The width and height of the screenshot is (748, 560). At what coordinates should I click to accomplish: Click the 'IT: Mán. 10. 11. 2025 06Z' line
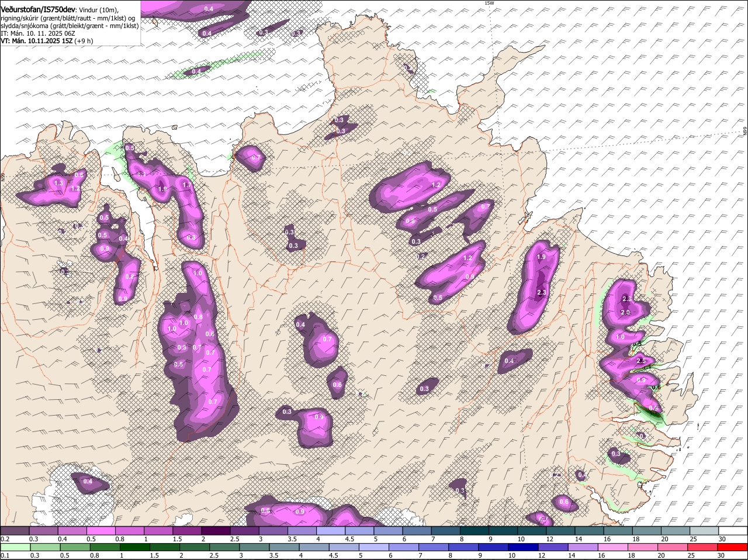point(37,33)
